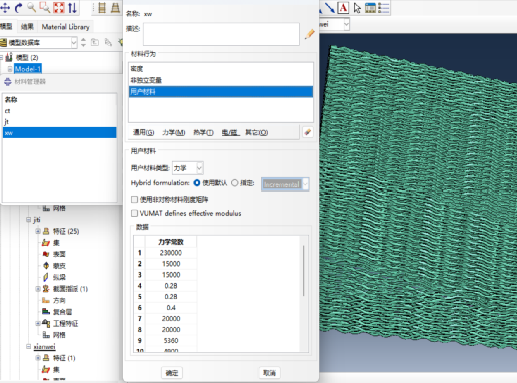Select the Rotate View tool
Screen dimensions: 517x383
[x=19, y=7]
